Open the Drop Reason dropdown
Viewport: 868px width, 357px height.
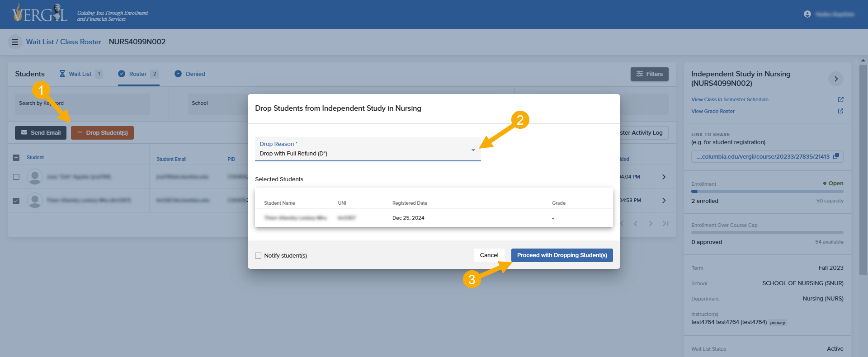[x=368, y=149]
